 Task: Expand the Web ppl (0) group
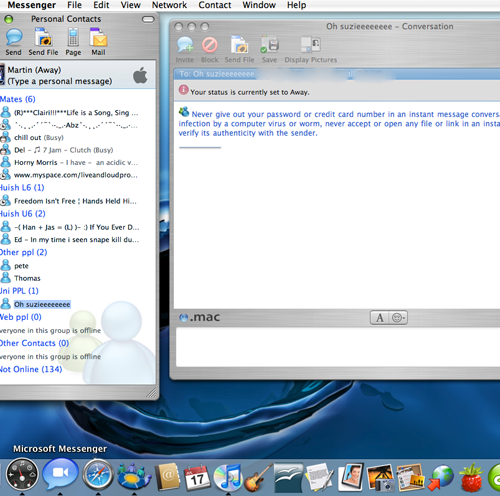click(x=21, y=317)
